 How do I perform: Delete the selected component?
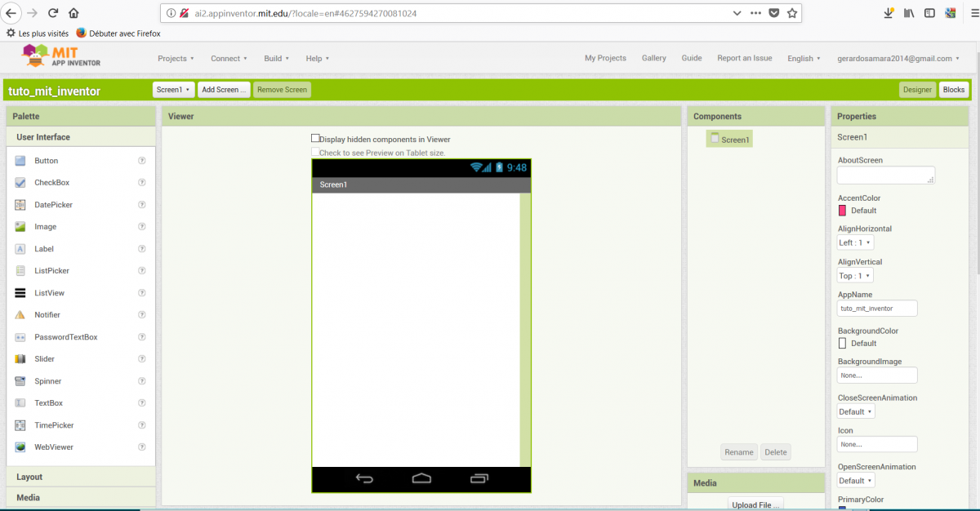pyautogui.click(x=776, y=452)
